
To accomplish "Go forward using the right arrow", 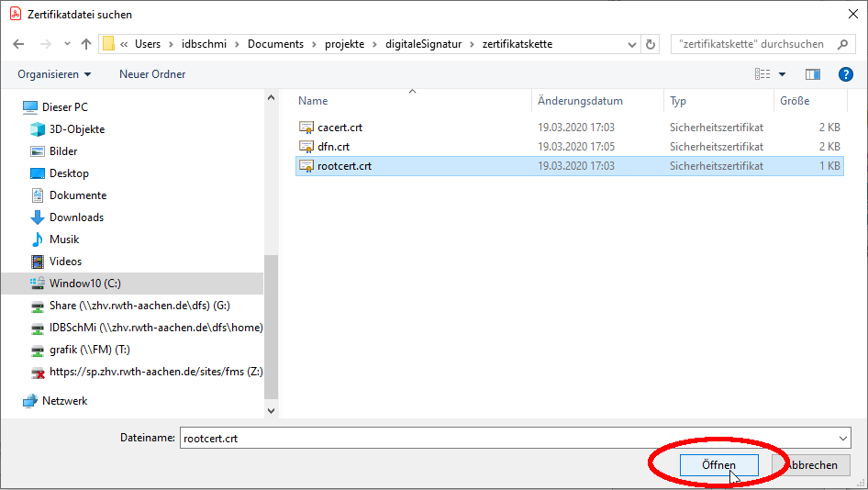I will [x=45, y=44].
